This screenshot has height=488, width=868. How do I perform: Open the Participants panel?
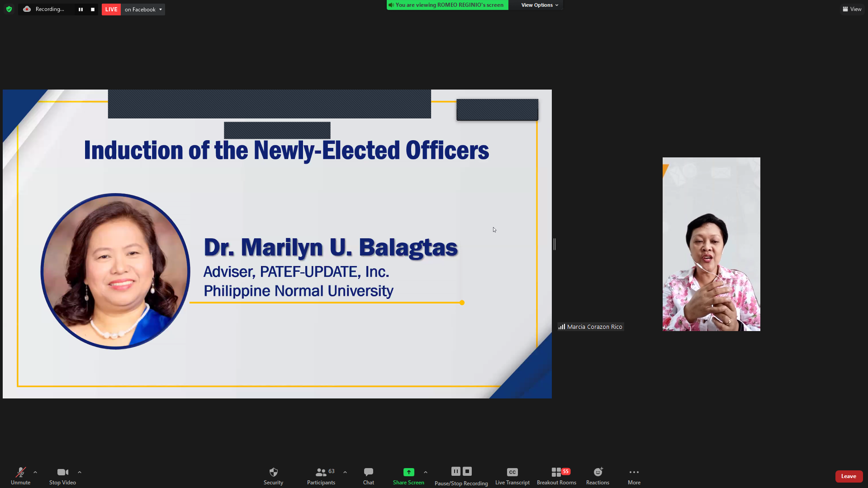pos(321,475)
